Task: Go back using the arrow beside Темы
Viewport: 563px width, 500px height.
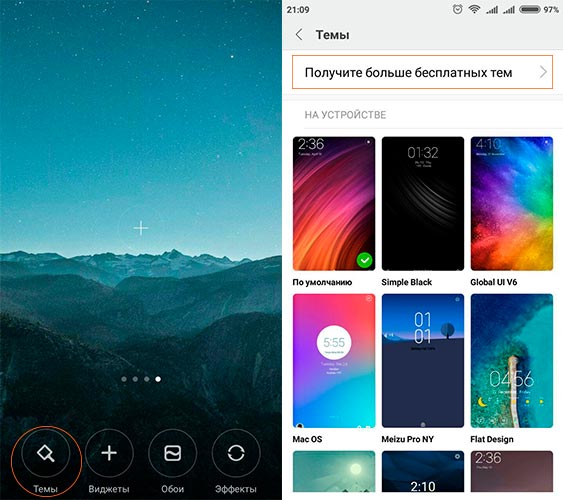Action: pyautogui.click(x=299, y=35)
